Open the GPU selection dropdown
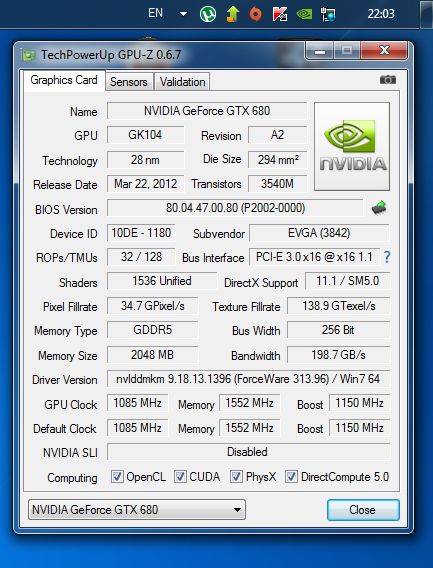Viewport: 433px width, 568px height. pos(137,510)
